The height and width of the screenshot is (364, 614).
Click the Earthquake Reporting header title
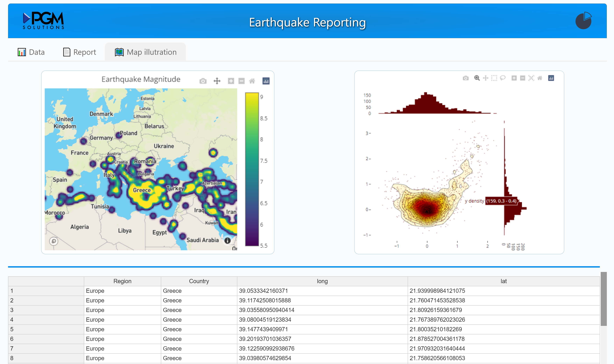click(x=307, y=22)
